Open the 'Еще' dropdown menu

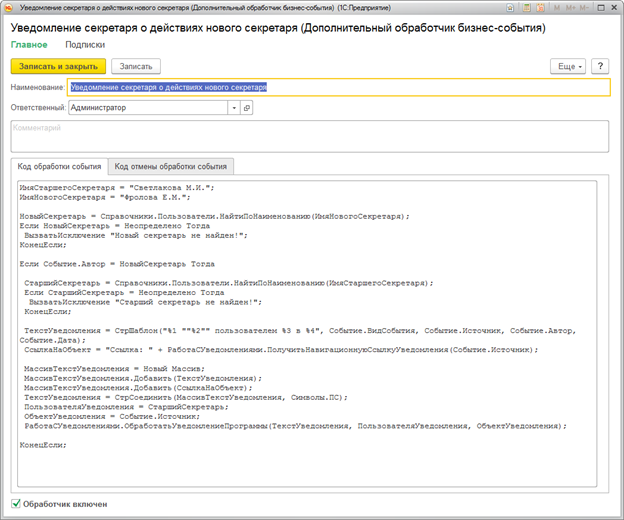coord(567,66)
